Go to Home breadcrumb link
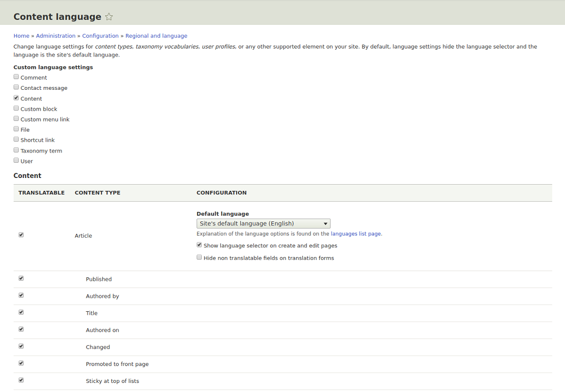 (21, 36)
